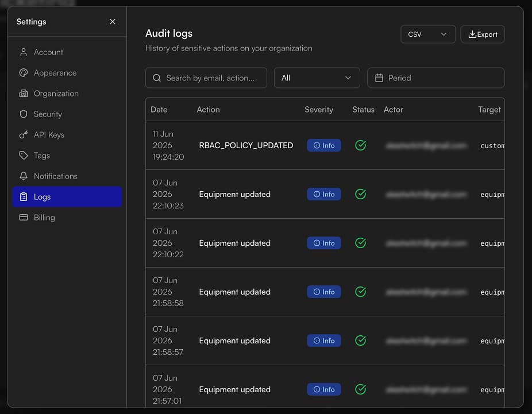Click the custom target in RBAC row
The image size is (532, 414).
[x=492, y=146]
